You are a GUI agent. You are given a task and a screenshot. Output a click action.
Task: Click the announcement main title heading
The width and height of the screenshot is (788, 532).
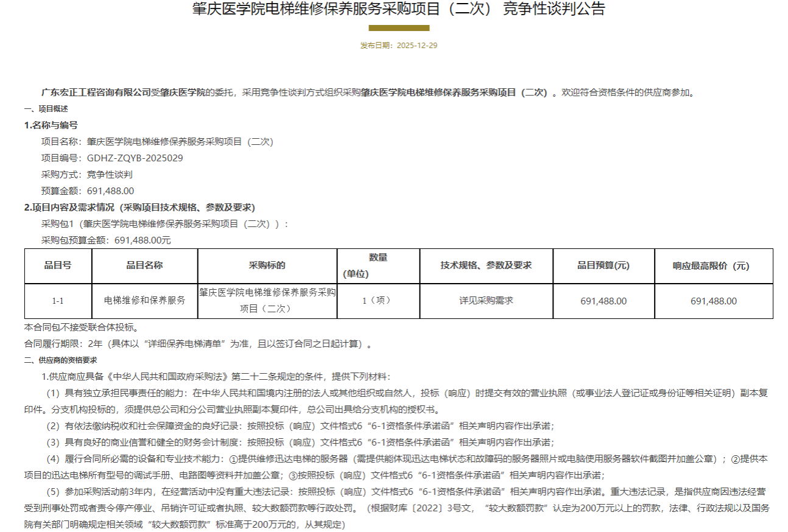click(399, 9)
